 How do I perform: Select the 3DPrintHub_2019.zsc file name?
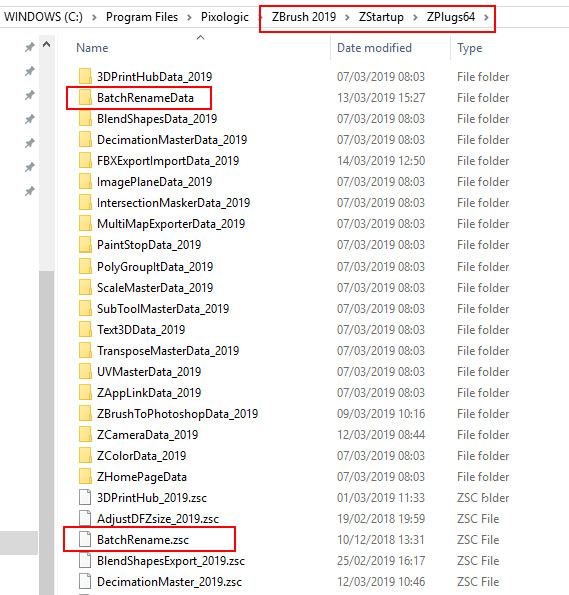coord(151,498)
